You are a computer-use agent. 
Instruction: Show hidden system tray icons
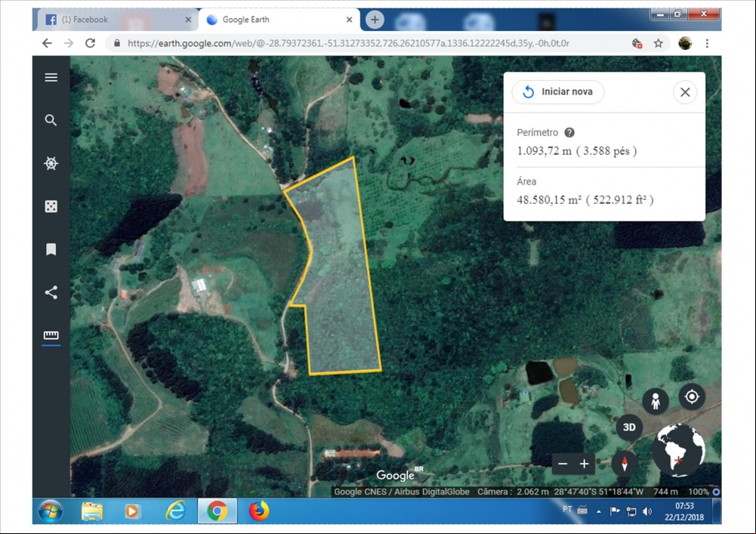coord(599,511)
